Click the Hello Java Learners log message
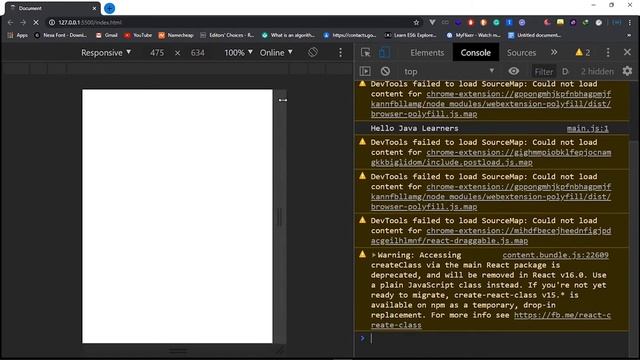 (414, 128)
